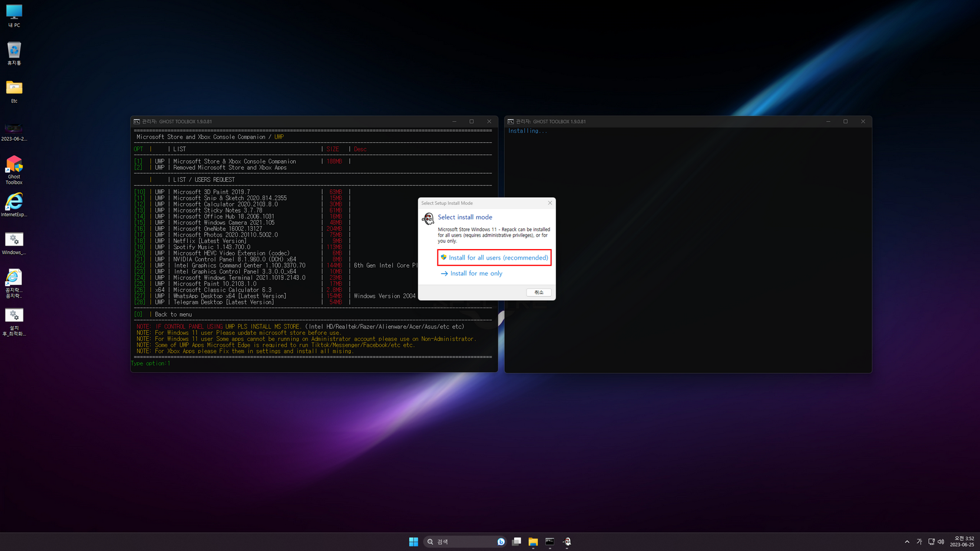Click 'Microsoft Sticky Notes 3.7.78' row

242,210
